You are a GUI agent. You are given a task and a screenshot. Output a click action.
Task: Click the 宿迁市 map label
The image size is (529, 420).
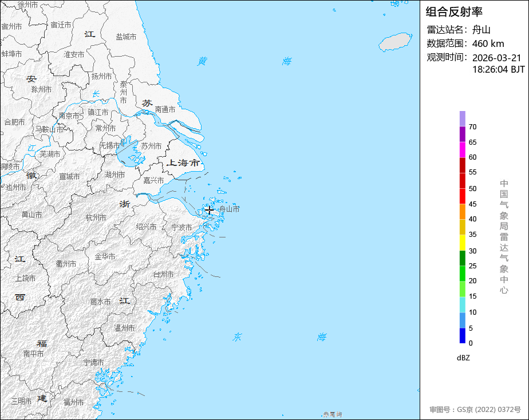(x=61, y=25)
